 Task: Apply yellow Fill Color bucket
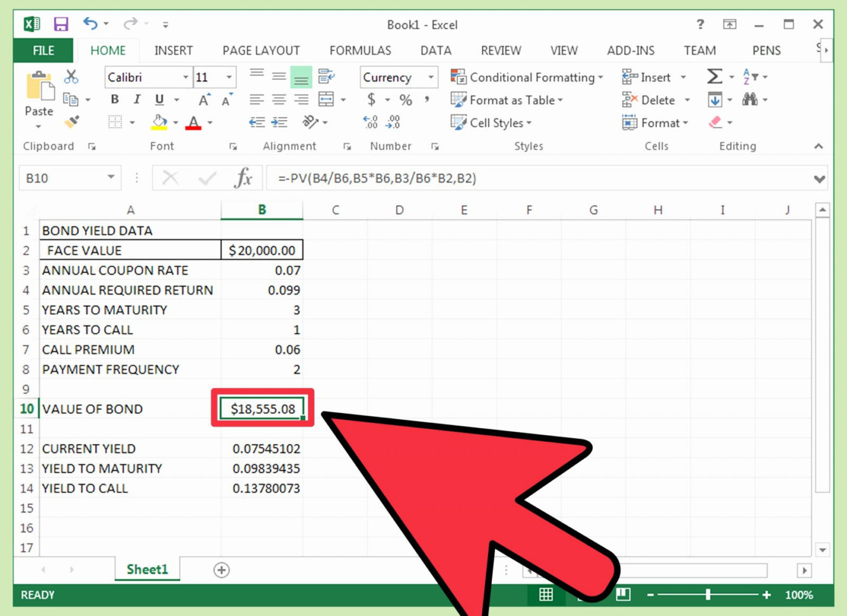[x=159, y=122]
